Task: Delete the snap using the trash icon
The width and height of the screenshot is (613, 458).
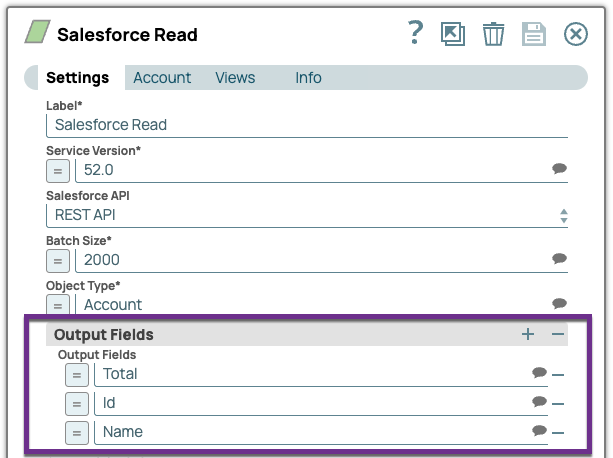Action: coord(493,34)
